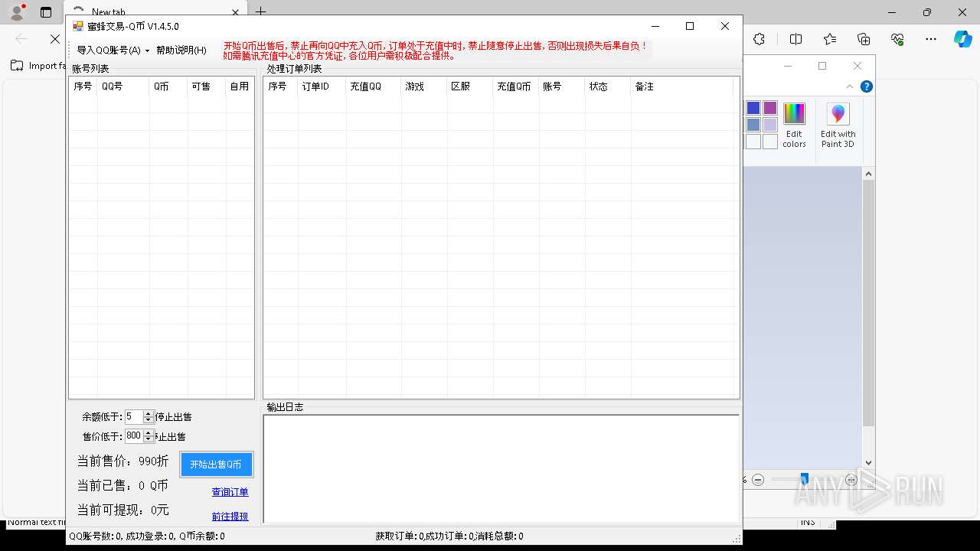Click the 充值QQ column header
This screenshot has width=980, height=551.
tap(374, 86)
